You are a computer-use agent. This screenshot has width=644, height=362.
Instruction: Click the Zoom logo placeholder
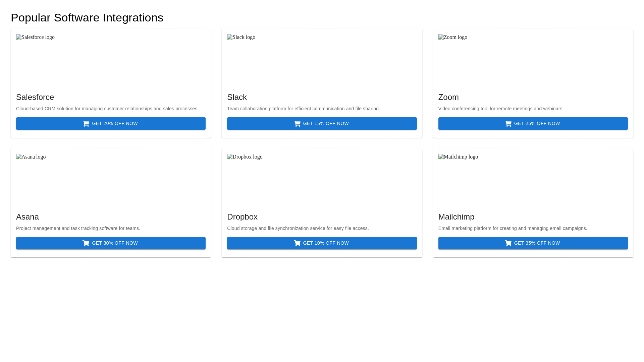[x=452, y=37]
